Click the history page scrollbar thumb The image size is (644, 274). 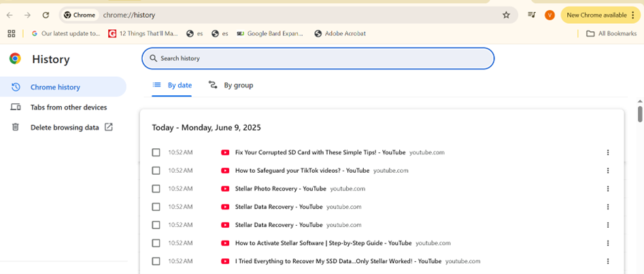coord(640,114)
